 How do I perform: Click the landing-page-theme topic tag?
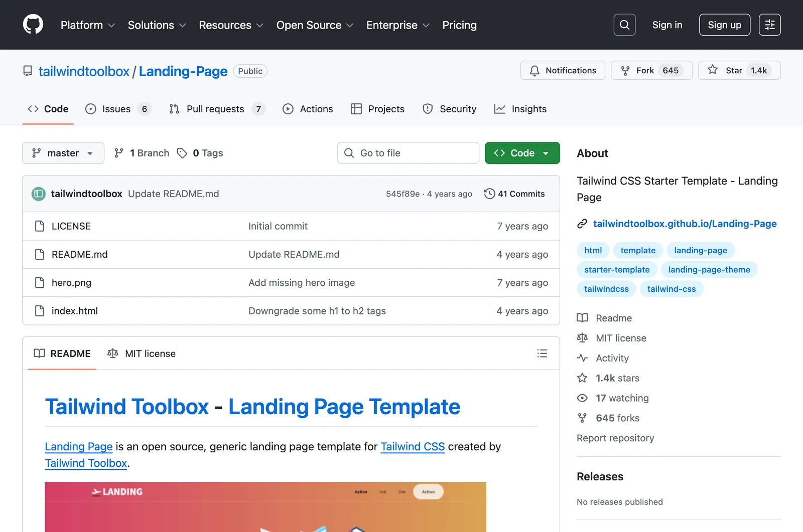pos(709,270)
